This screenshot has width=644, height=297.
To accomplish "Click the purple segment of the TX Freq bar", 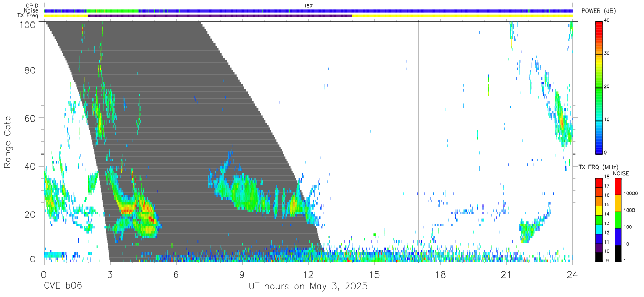I will [x=220, y=16].
